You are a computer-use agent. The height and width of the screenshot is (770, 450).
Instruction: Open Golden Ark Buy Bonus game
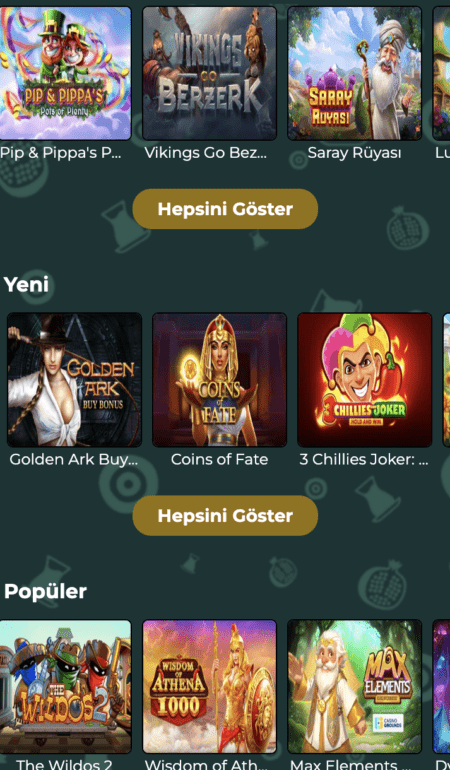tap(74, 380)
